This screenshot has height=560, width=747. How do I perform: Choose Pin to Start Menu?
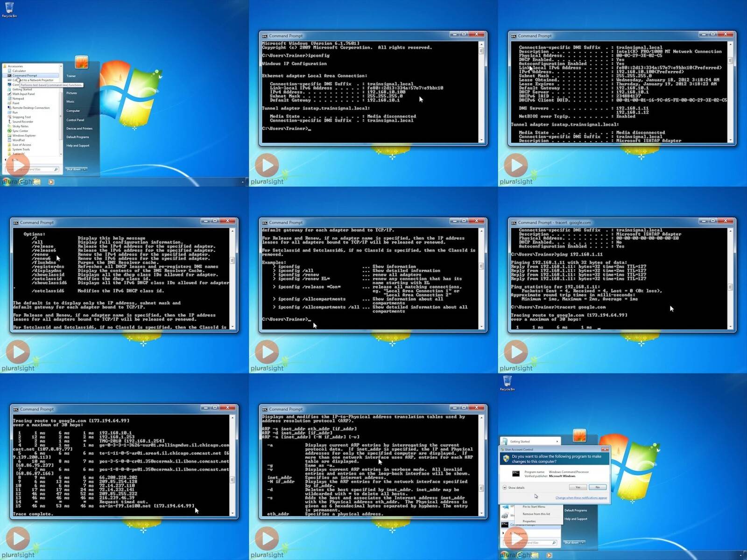click(x=534, y=507)
